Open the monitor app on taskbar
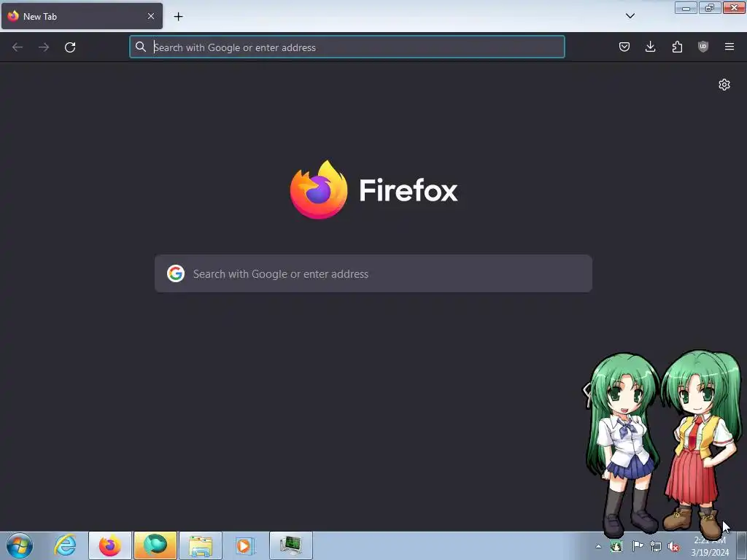Viewport: 747px width, 560px height. point(291,545)
